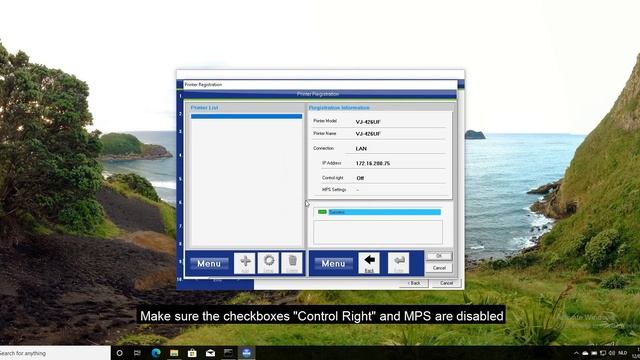Click the IP Address 172.16.200.75 field
This screenshot has height=360, width=640.
[x=373, y=163]
